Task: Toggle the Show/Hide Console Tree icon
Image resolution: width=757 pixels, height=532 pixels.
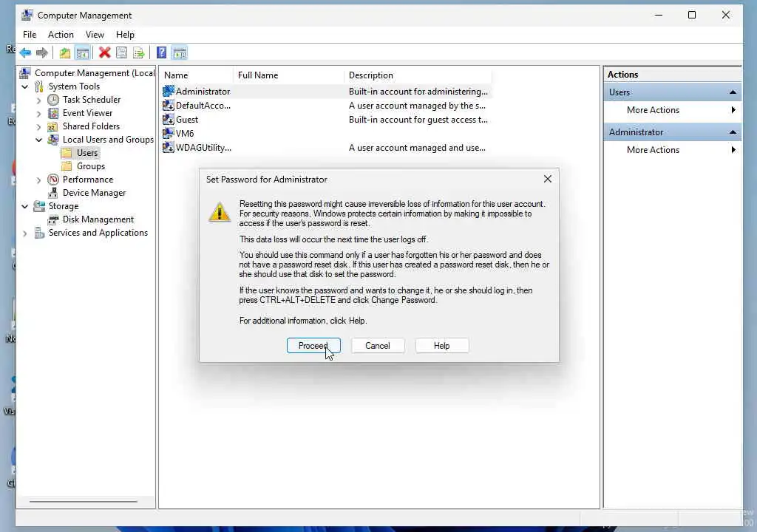Action: click(x=83, y=52)
